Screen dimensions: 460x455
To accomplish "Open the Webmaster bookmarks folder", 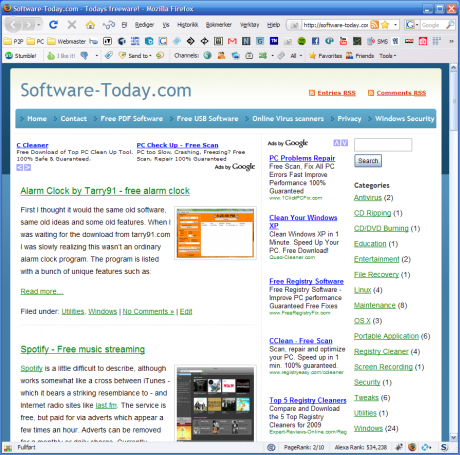I will click(67, 41).
